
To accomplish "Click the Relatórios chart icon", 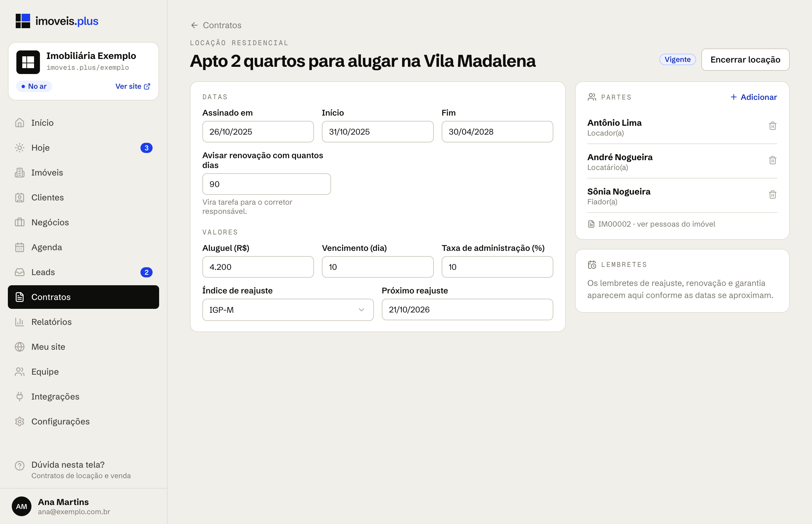I will click(20, 322).
